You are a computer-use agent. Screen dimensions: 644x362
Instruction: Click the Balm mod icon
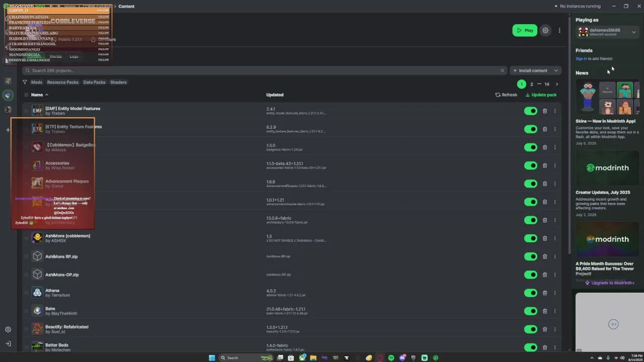point(37,311)
